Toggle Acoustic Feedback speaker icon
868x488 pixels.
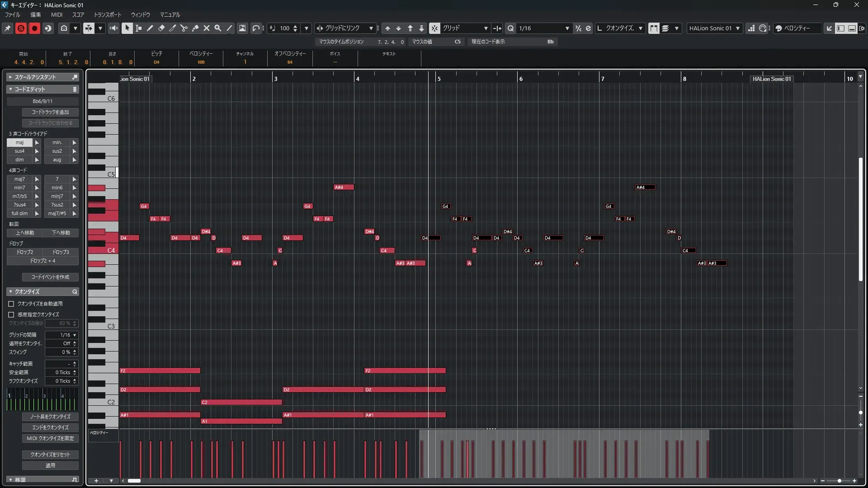coord(113,28)
